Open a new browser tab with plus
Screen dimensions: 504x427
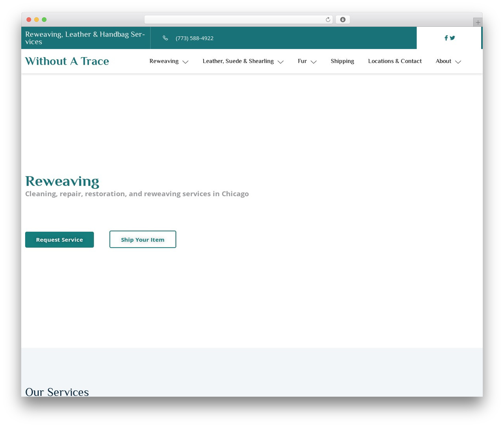click(478, 22)
